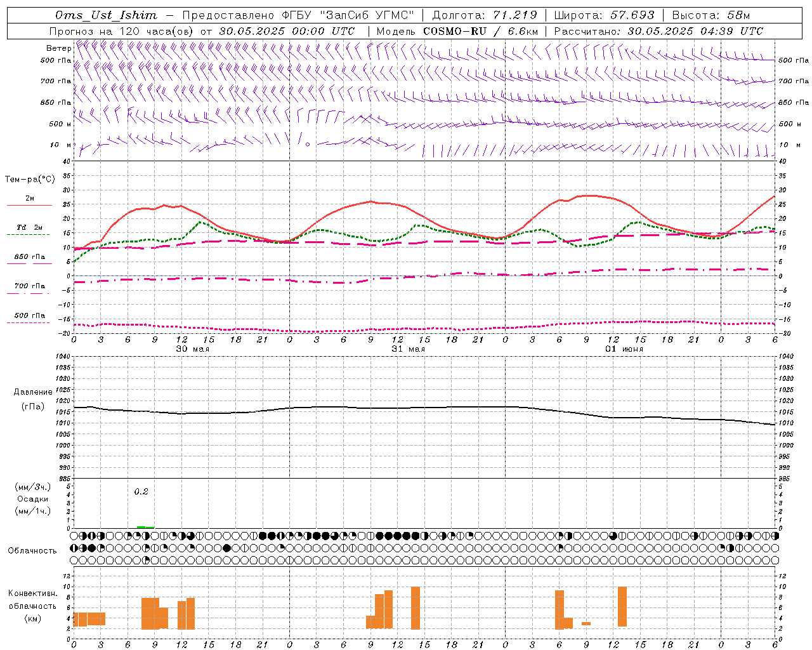Click the first orange convective bar at hour 0
Viewport: 812px width, 650px height.
[80, 619]
